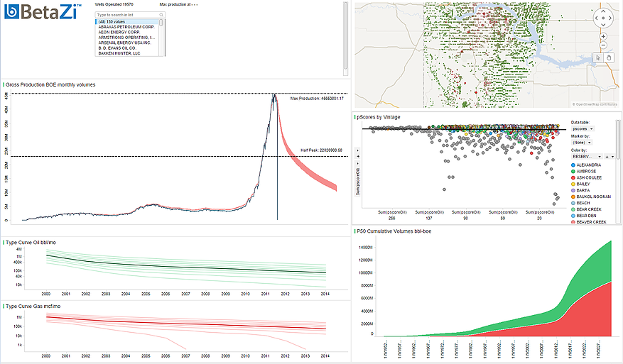Pick ARSENAL ENERGY USA INC. from list

pyautogui.click(x=125, y=43)
